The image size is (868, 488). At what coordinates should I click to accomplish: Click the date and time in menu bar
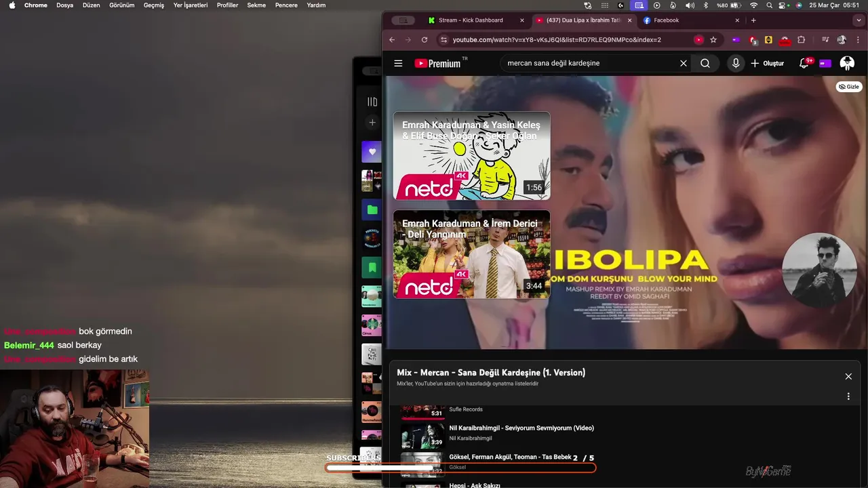(834, 5)
